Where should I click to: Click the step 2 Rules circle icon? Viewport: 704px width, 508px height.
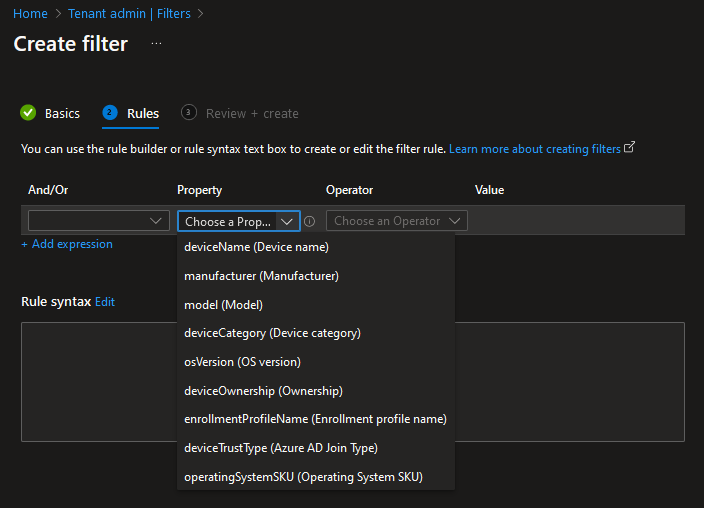(x=110, y=112)
